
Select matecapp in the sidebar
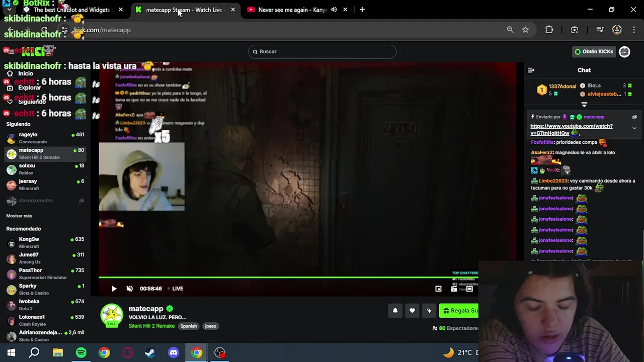45,153
